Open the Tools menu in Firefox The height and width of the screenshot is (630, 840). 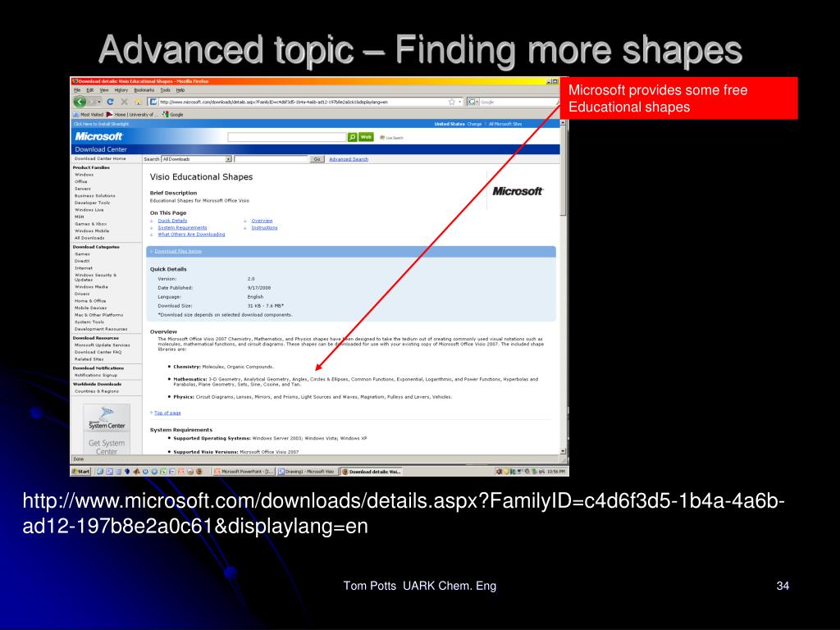[x=166, y=90]
